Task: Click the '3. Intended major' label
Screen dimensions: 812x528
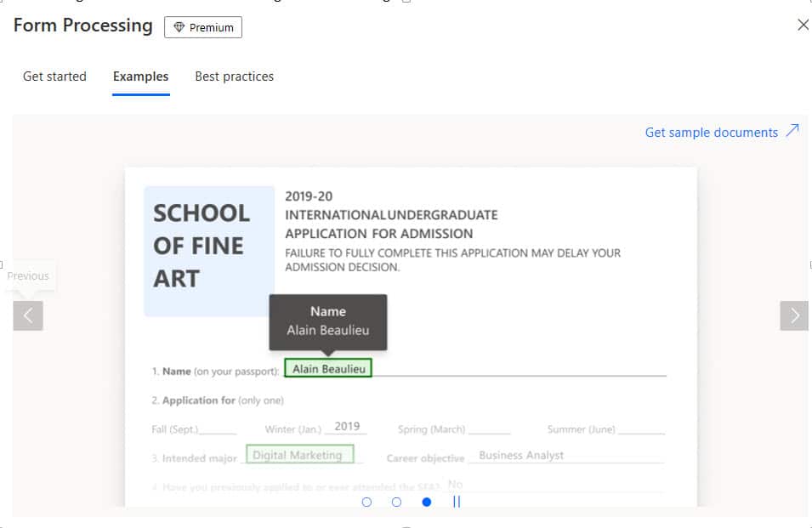Action: pyautogui.click(x=194, y=458)
